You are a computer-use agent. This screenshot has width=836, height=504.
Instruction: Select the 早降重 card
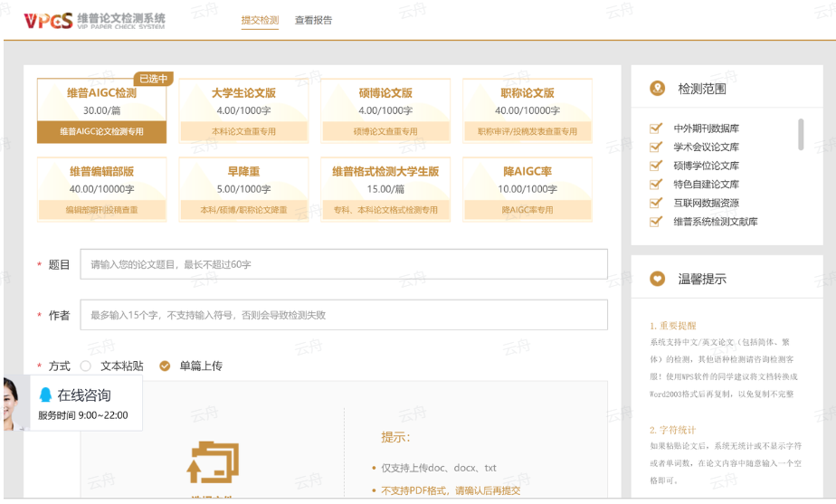click(x=243, y=189)
